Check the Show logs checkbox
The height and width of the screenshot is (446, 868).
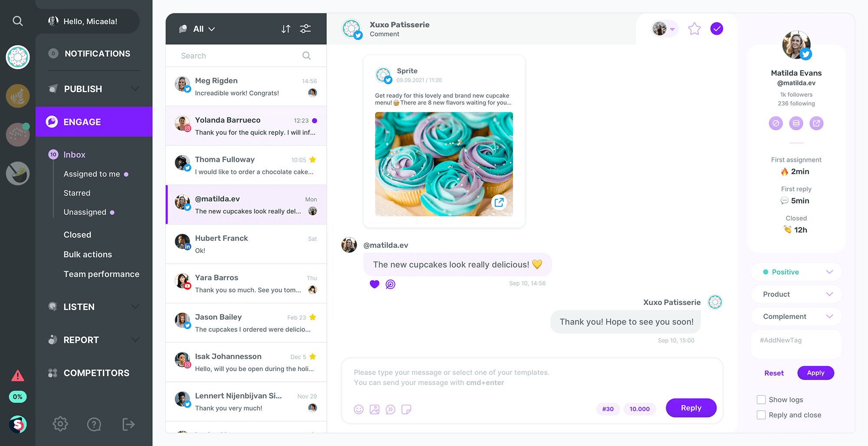(761, 400)
